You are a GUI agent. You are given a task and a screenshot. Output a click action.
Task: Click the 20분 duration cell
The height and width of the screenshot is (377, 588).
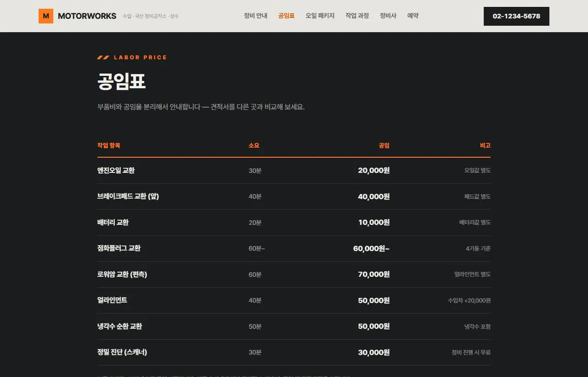(x=255, y=223)
